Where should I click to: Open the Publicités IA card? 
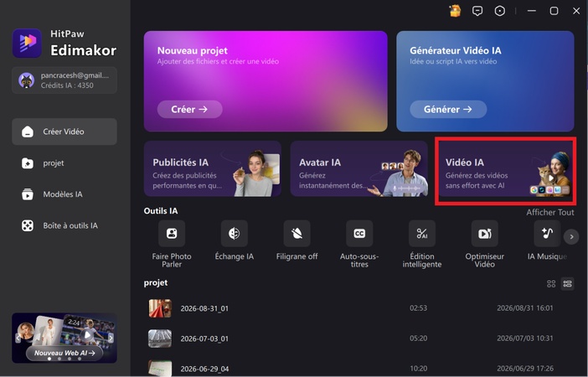[x=213, y=168]
